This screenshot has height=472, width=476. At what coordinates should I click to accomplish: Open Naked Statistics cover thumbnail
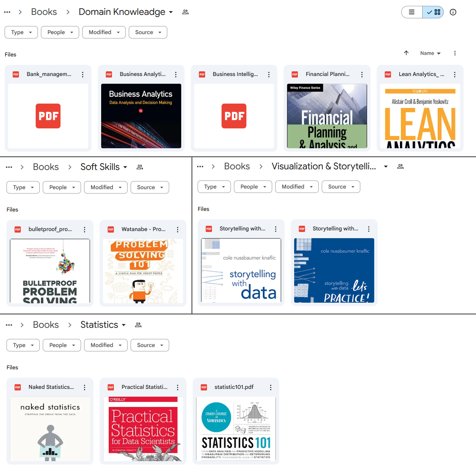coord(50,429)
